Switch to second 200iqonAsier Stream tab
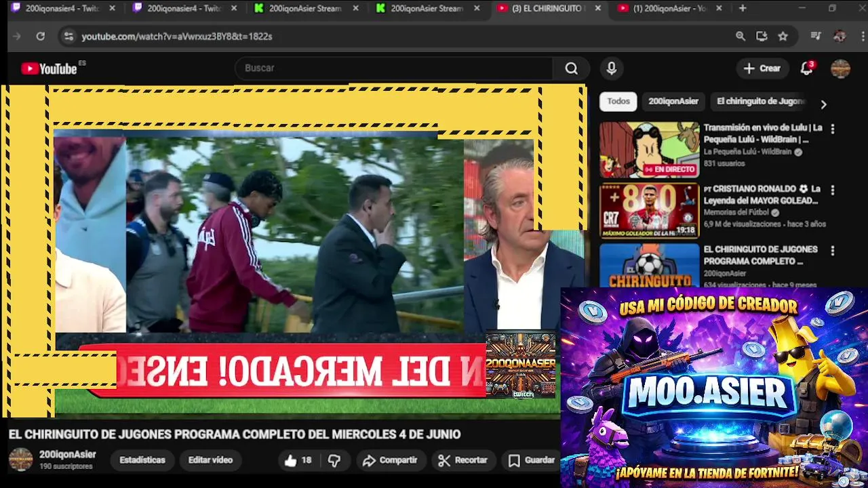Screen dimensions: 868x488 tap(427, 8)
